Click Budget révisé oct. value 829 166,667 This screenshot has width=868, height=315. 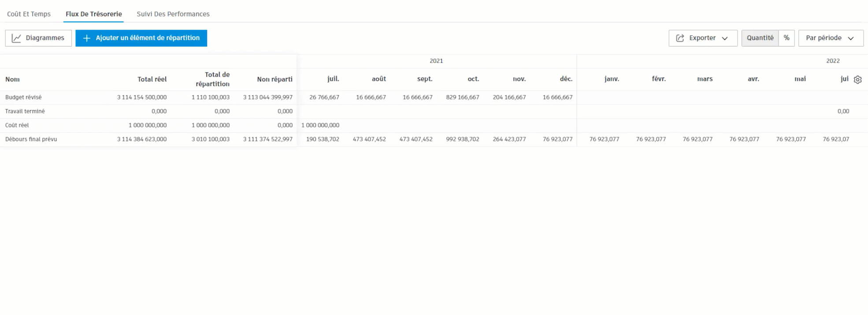[463, 97]
